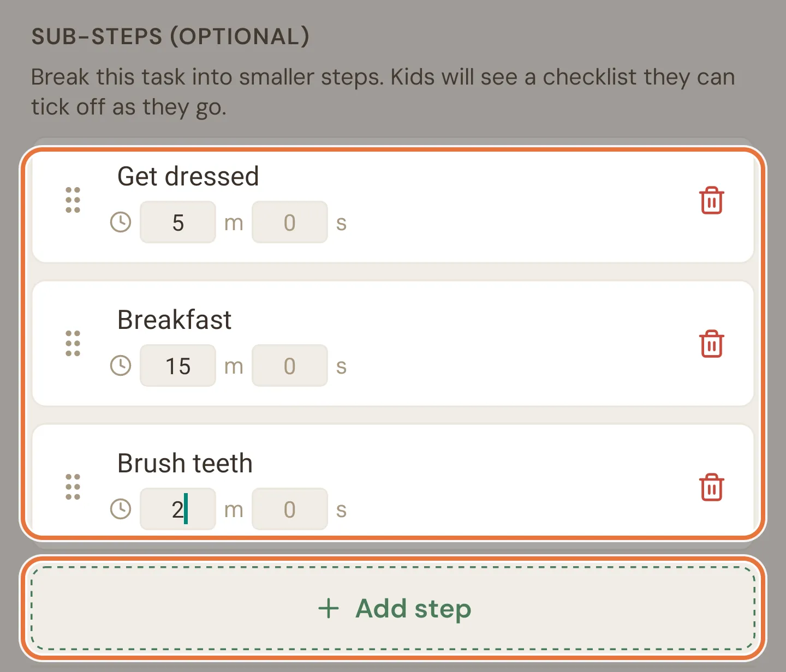Select the Get dressed step title

[x=188, y=177]
